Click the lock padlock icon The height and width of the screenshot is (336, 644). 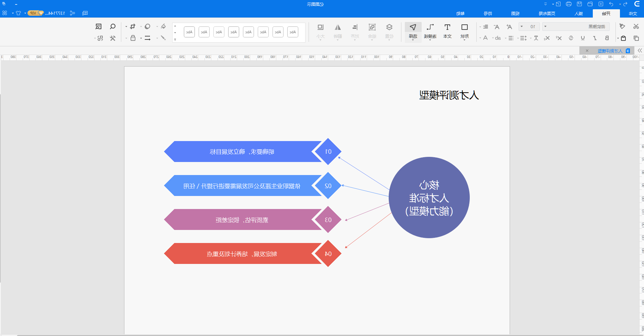click(133, 38)
